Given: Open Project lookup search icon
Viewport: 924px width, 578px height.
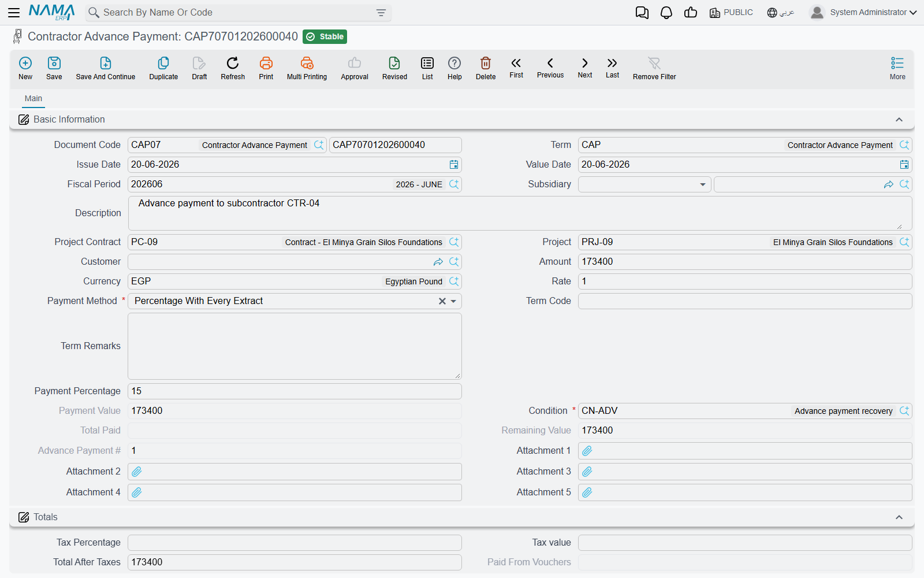Looking at the screenshot, I should 904,242.
